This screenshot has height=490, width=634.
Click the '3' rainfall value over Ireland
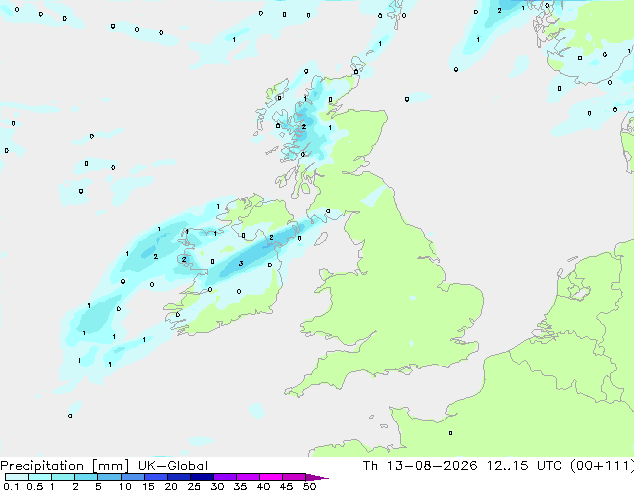point(241,264)
